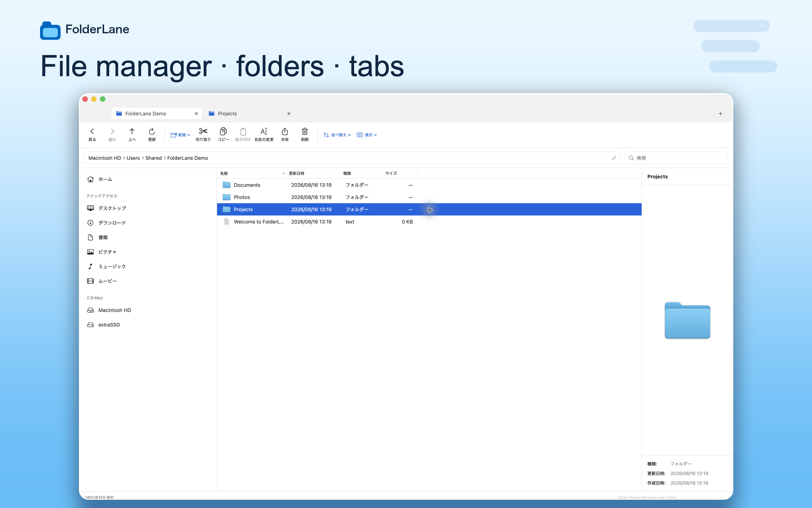
Task: Click the 貼り付け paste icon
Action: [243, 134]
